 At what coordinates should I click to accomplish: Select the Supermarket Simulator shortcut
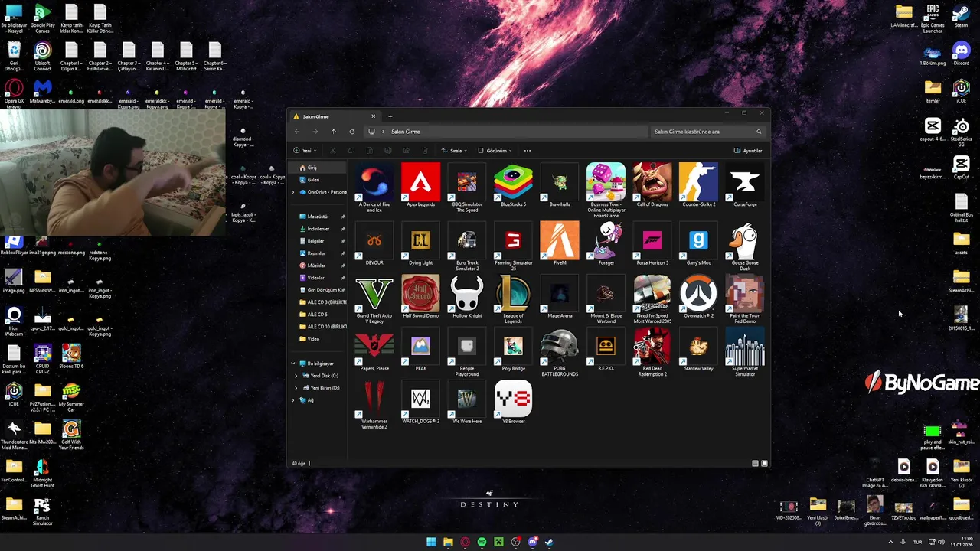[x=745, y=352]
